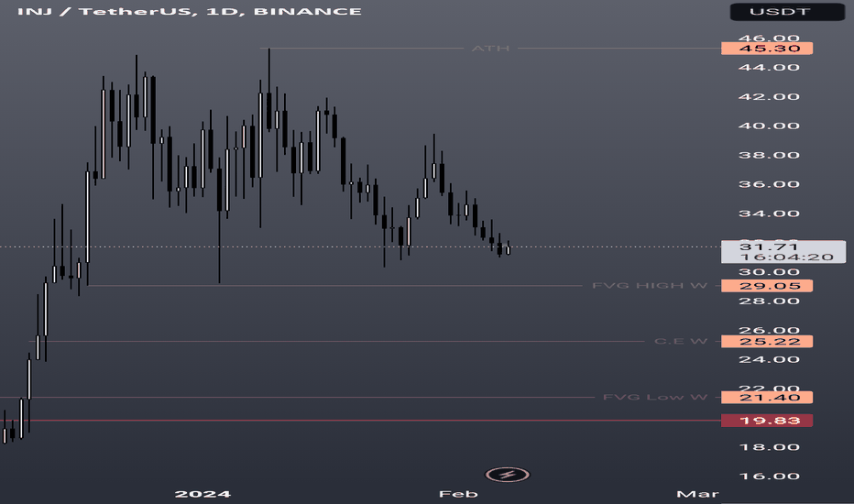The width and height of the screenshot is (854, 504).
Task: Click the 2024 time axis label
Action: [x=203, y=494]
